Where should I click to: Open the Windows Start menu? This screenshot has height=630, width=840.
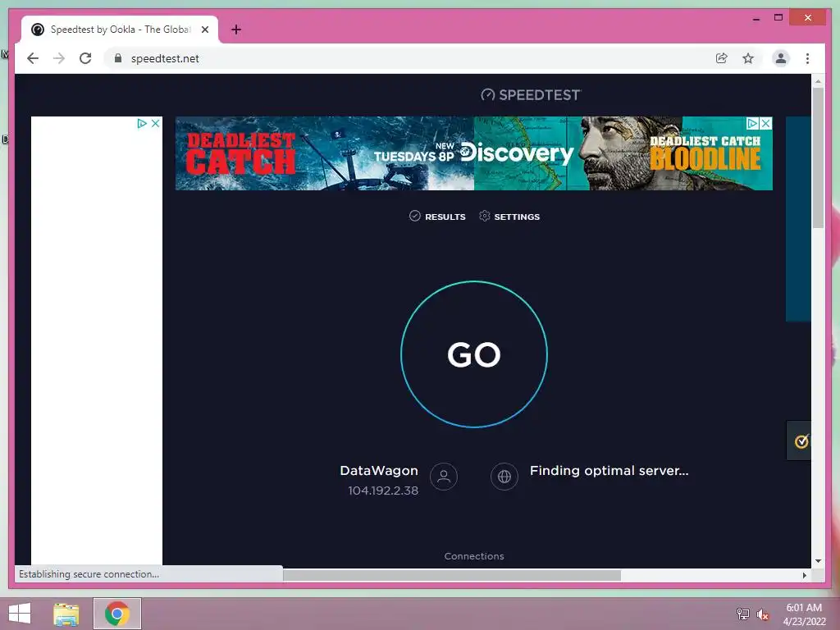pyautogui.click(x=20, y=614)
